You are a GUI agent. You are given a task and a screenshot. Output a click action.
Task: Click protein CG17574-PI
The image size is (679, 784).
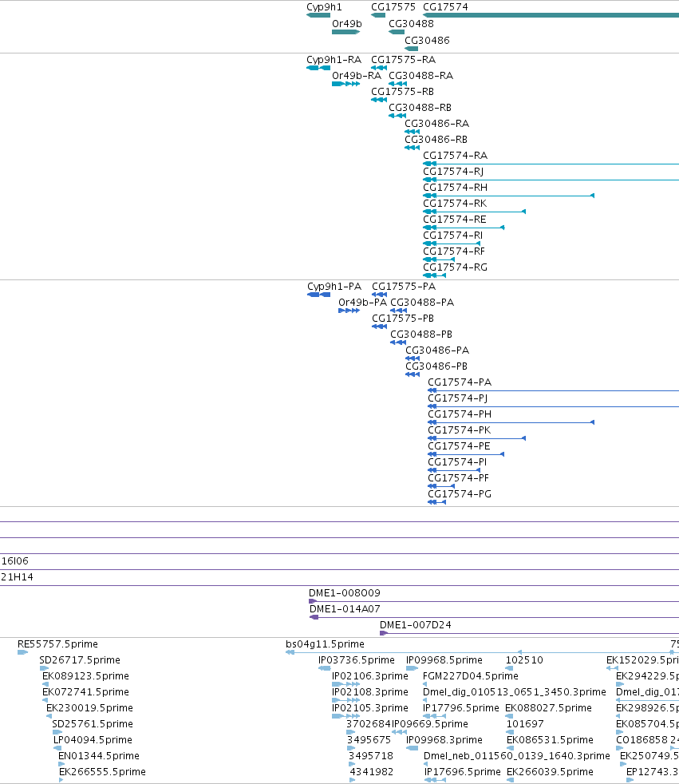tap(454, 470)
